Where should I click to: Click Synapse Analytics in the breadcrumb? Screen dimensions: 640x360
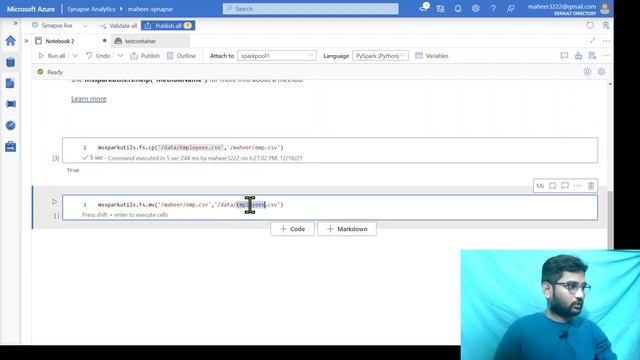pos(91,9)
